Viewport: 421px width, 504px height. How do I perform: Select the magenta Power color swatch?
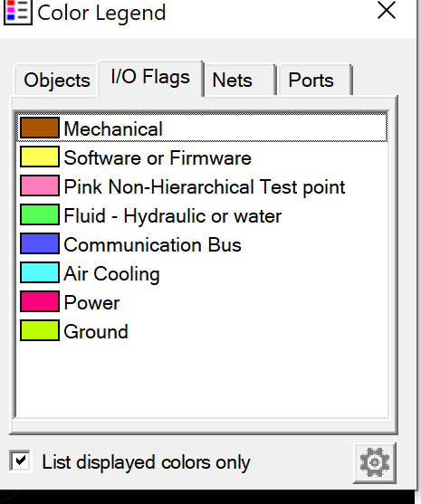pyautogui.click(x=40, y=301)
